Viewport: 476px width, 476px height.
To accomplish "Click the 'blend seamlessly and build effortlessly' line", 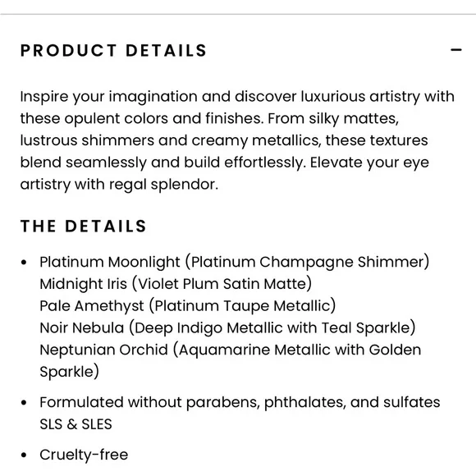I will [225, 162].
